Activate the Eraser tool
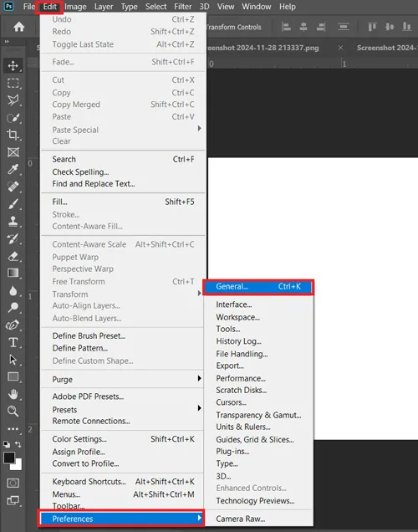 tap(13, 256)
